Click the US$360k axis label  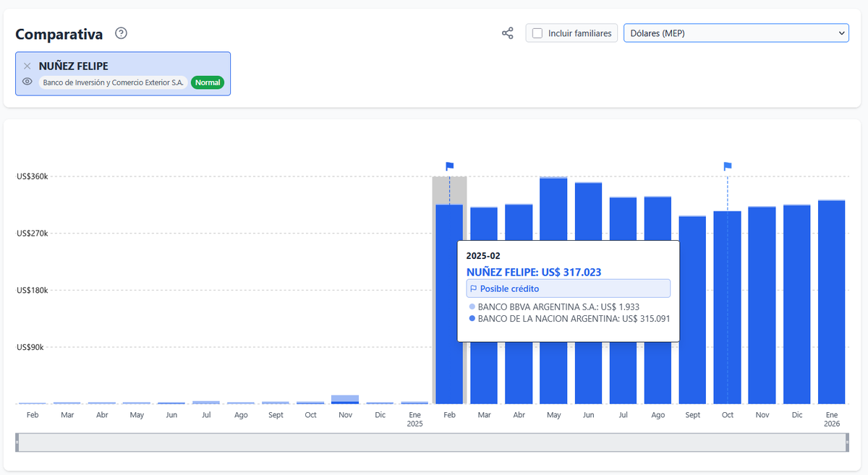click(33, 176)
